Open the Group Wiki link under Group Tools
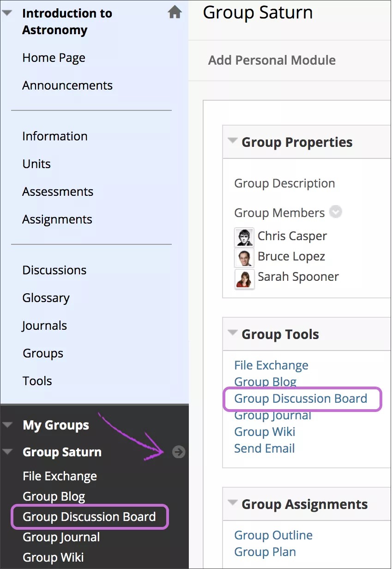Image resolution: width=392 pixels, height=569 pixels. coord(265,431)
